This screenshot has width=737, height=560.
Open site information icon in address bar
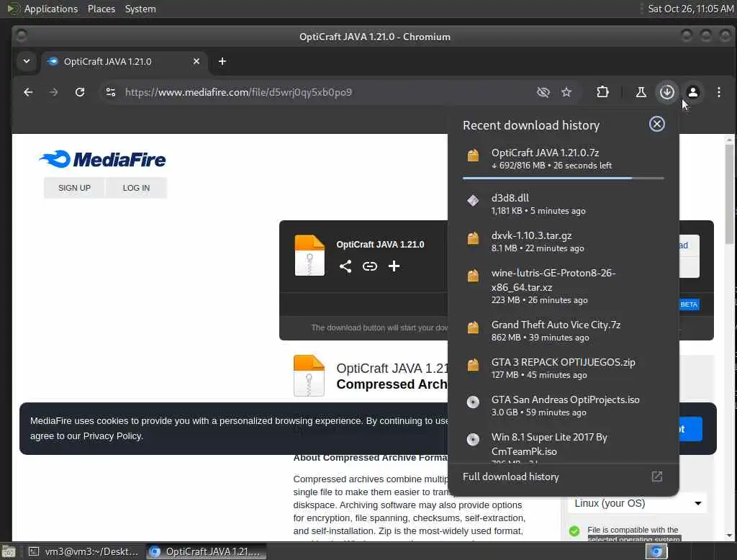tap(110, 92)
